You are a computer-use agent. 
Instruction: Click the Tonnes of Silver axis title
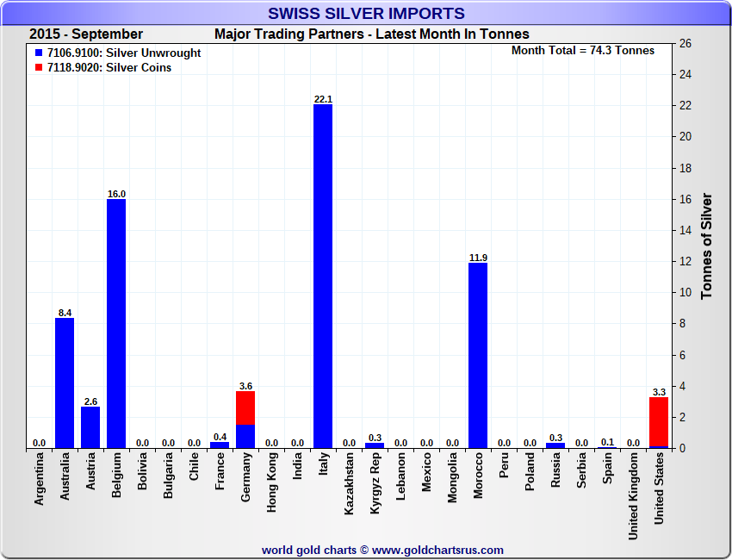[707, 246]
